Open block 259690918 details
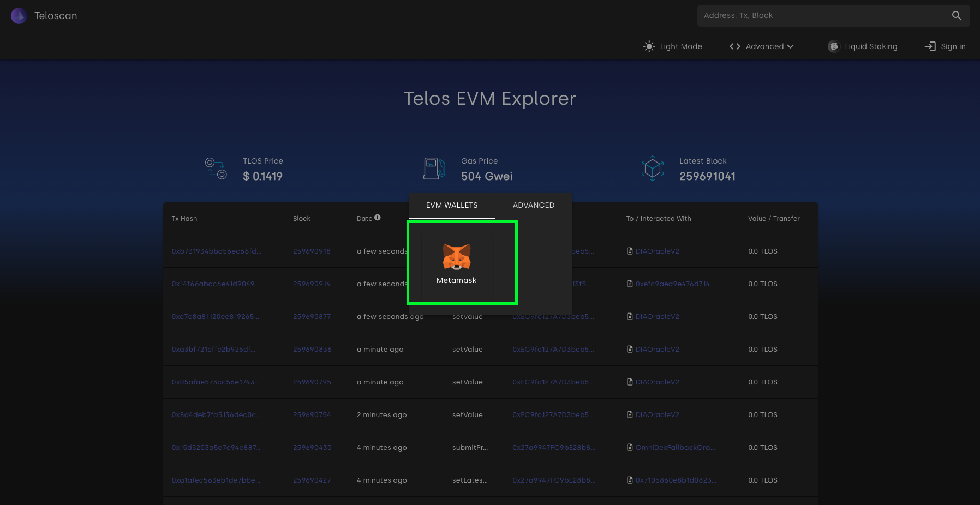The height and width of the screenshot is (505, 980). tap(312, 251)
